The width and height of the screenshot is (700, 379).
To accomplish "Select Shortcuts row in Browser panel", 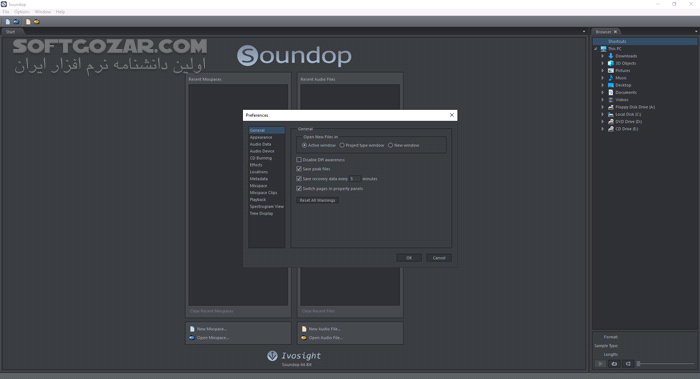I will click(x=645, y=41).
